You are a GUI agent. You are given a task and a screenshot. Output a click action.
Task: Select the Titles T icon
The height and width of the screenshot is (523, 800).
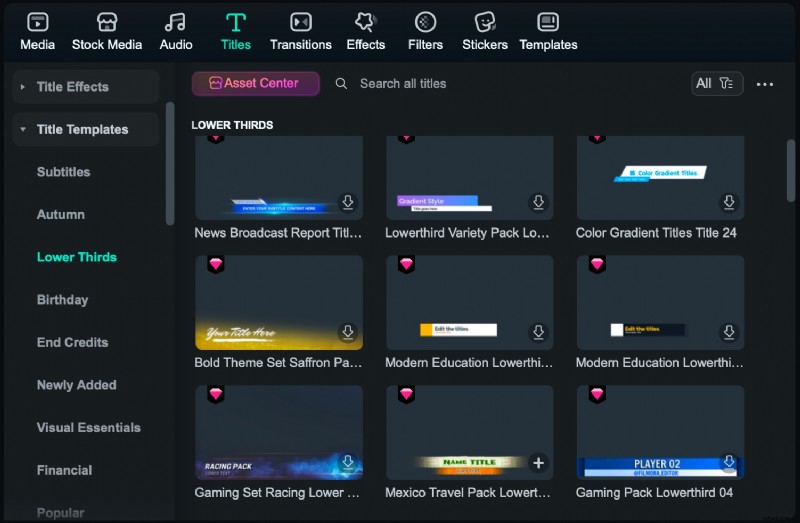[x=235, y=22]
